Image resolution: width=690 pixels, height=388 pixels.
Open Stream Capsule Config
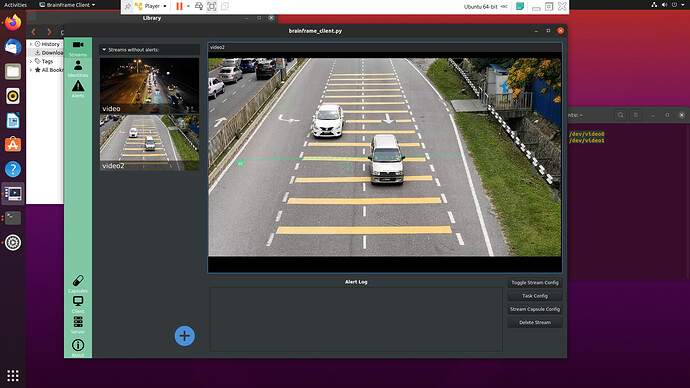click(535, 309)
